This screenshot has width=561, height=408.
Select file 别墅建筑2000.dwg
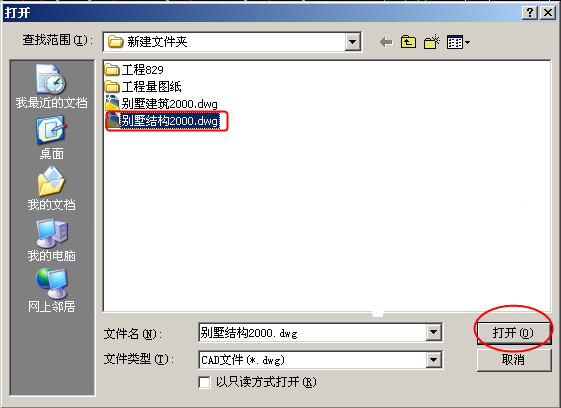(x=161, y=104)
